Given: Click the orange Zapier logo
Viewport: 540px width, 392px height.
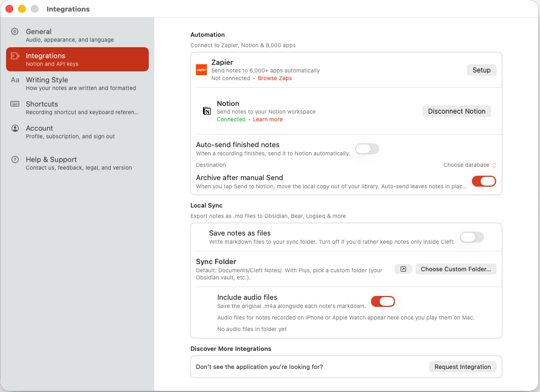Looking at the screenshot, I should [x=201, y=70].
